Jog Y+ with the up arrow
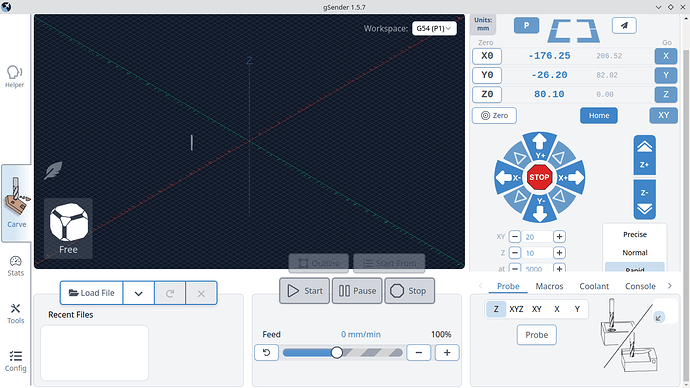 [540, 146]
